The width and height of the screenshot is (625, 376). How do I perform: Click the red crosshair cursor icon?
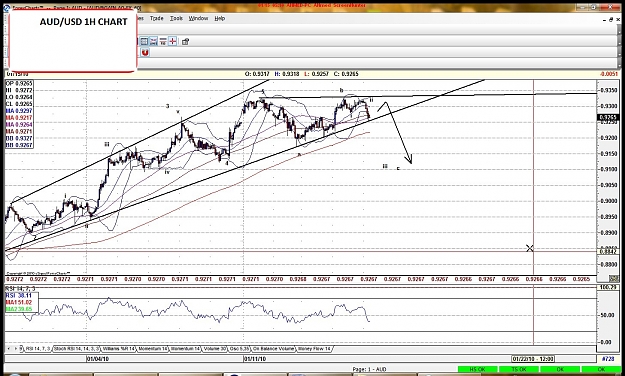[x=173, y=41]
